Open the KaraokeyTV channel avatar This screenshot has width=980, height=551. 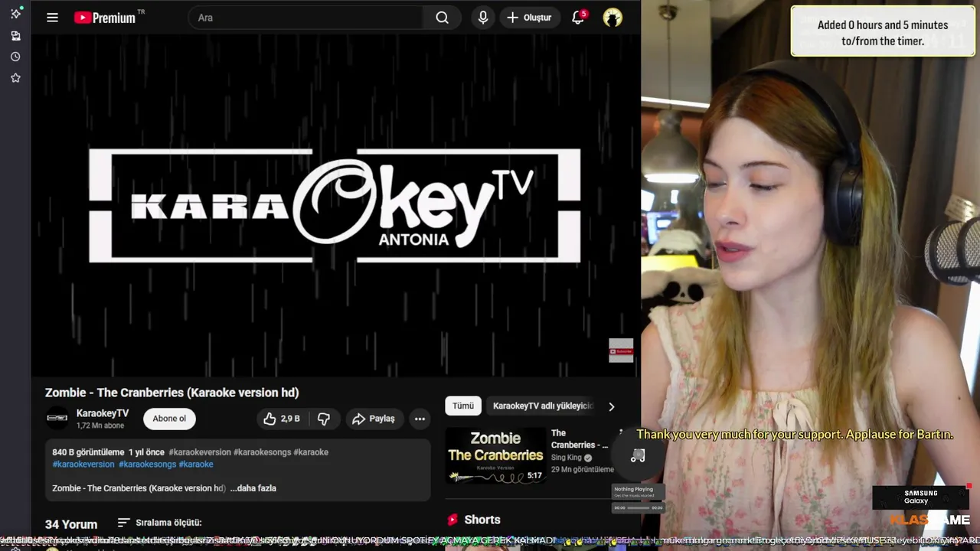pos(57,418)
